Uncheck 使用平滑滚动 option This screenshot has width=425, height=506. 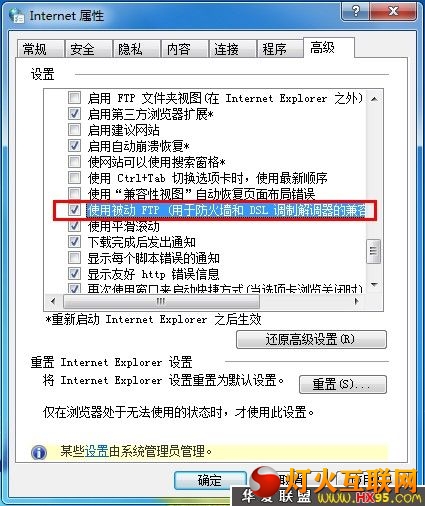tap(74, 226)
